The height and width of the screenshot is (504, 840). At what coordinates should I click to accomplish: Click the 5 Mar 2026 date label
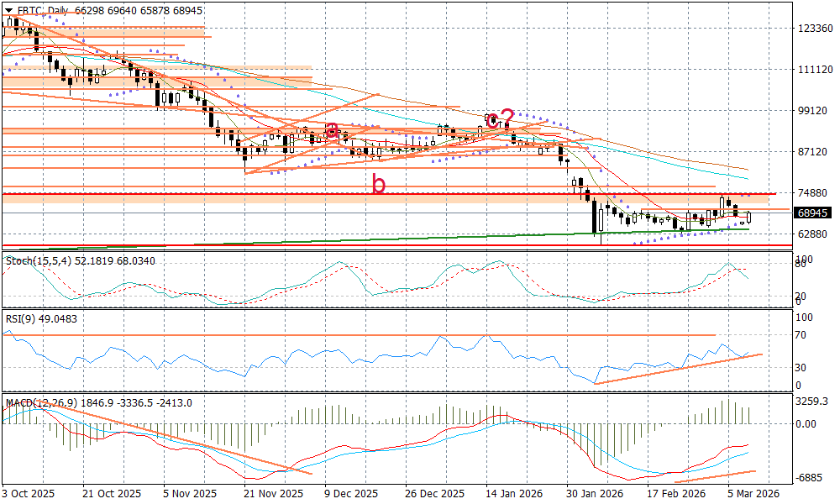[754, 493]
